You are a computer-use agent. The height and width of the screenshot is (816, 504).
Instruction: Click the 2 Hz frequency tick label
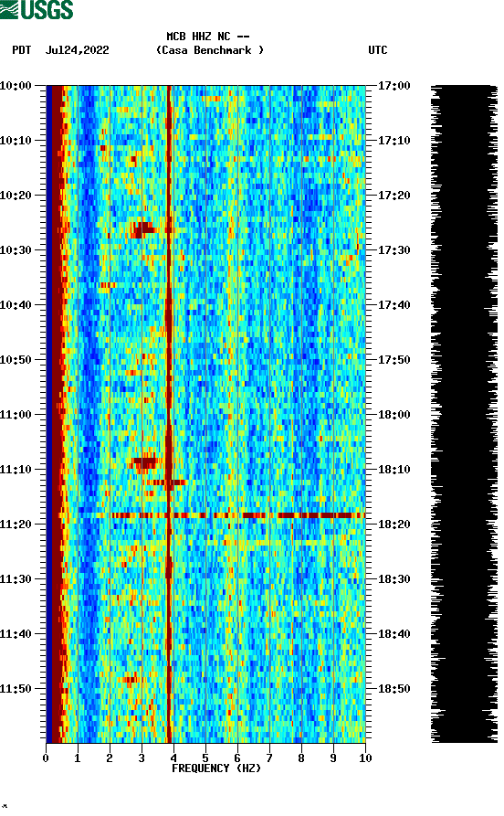coord(110,758)
